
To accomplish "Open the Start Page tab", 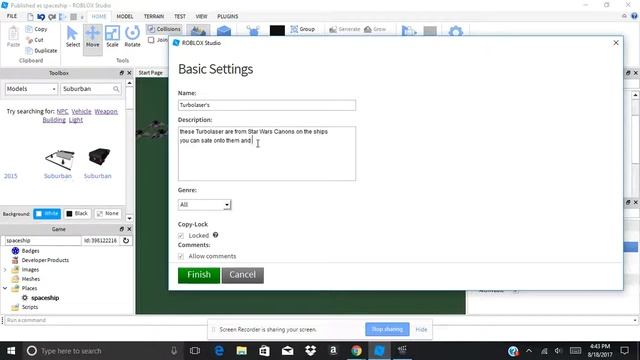I will tap(151, 73).
